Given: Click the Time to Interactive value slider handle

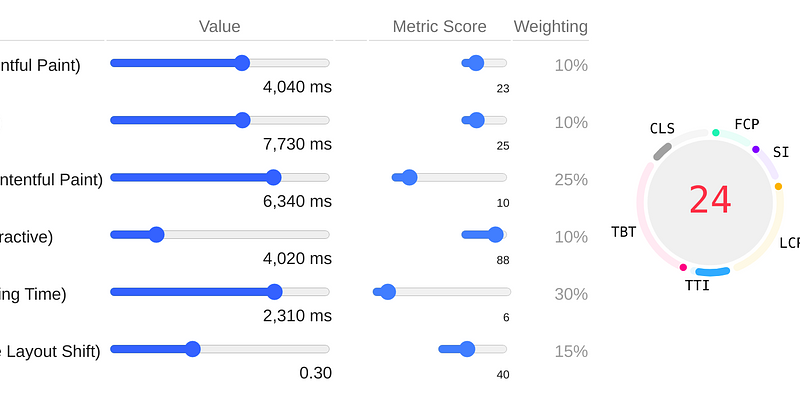Looking at the screenshot, I should [x=156, y=234].
